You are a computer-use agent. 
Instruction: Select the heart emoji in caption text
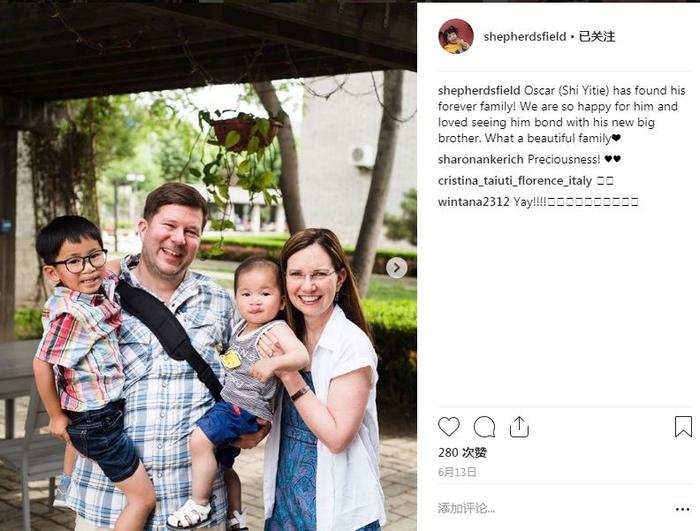[x=616, y=138]
